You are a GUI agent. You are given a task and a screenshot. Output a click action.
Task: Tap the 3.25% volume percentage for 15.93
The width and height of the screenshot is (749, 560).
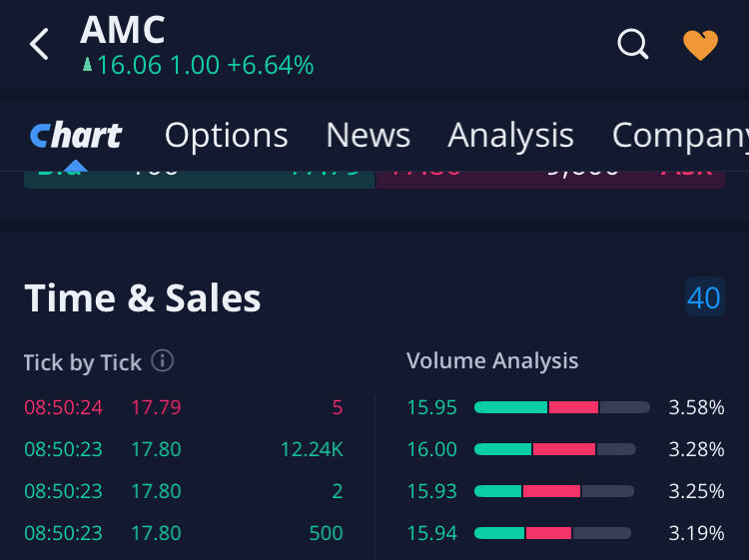click(696, 491)
